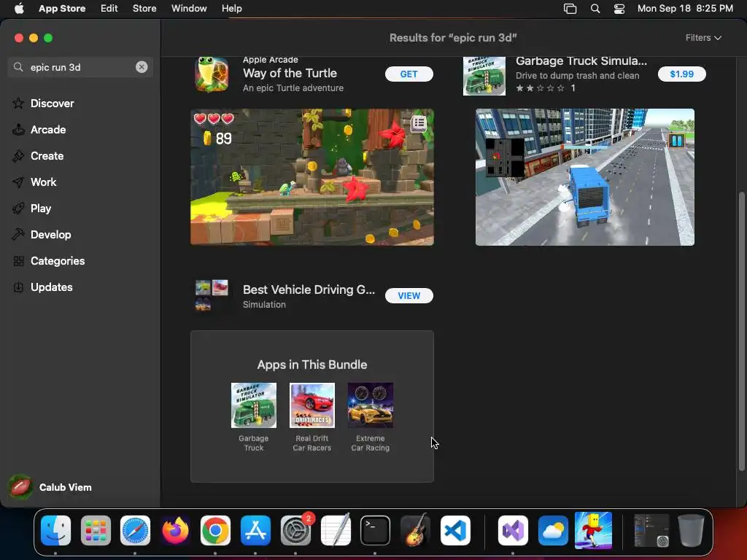Click the Best Vehicle Driving bundle title
Screen dimensions: 747x560
click(x=309, y=289)
